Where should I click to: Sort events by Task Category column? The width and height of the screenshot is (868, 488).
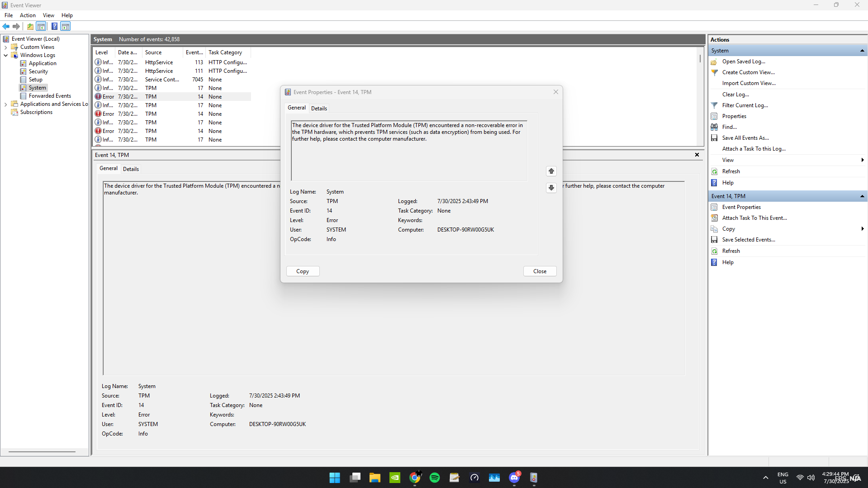coord(228,52)
